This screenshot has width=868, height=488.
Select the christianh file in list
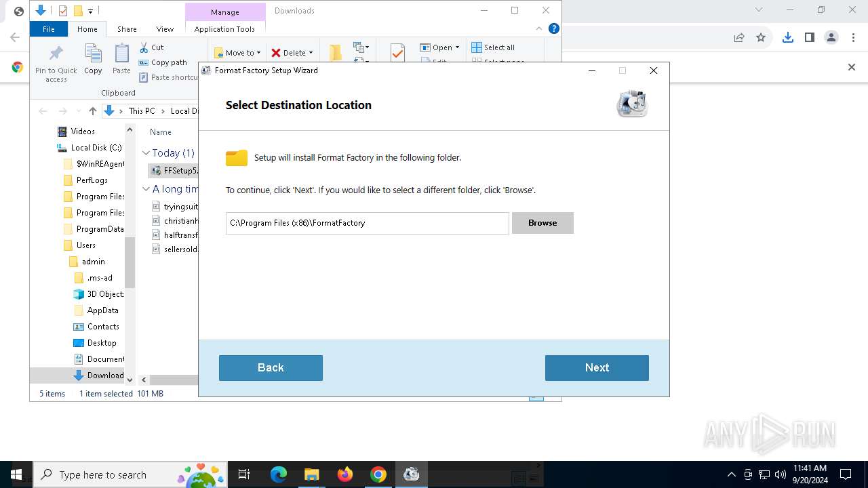click(x=174, y=221)
